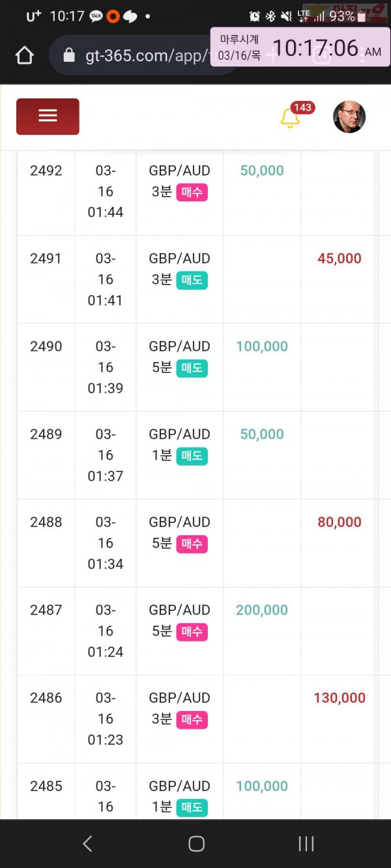Open the red hamburger menu
The image size is (391, 868).
48,117
